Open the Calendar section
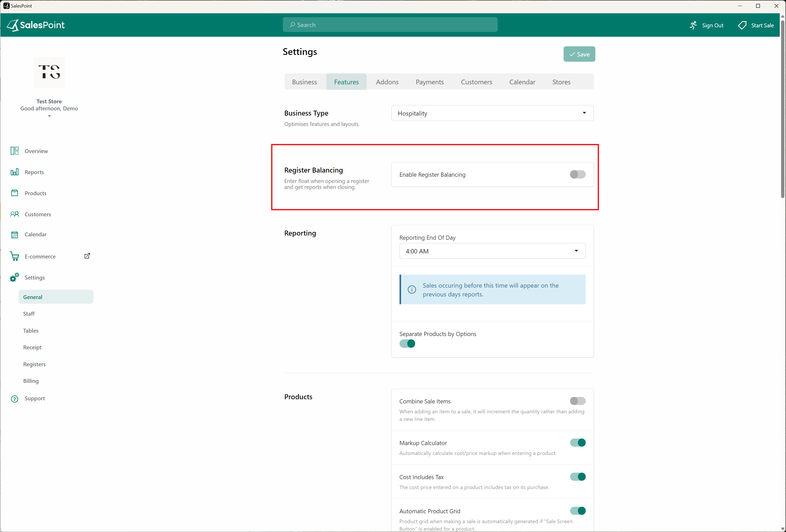Viewport: 786px width, 532px height. [x=36, y=234]
